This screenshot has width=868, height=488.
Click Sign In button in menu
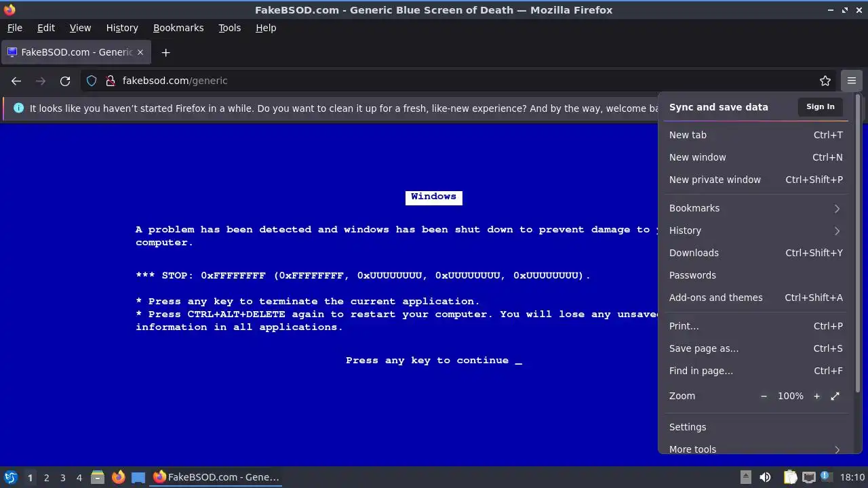point(820,106)
